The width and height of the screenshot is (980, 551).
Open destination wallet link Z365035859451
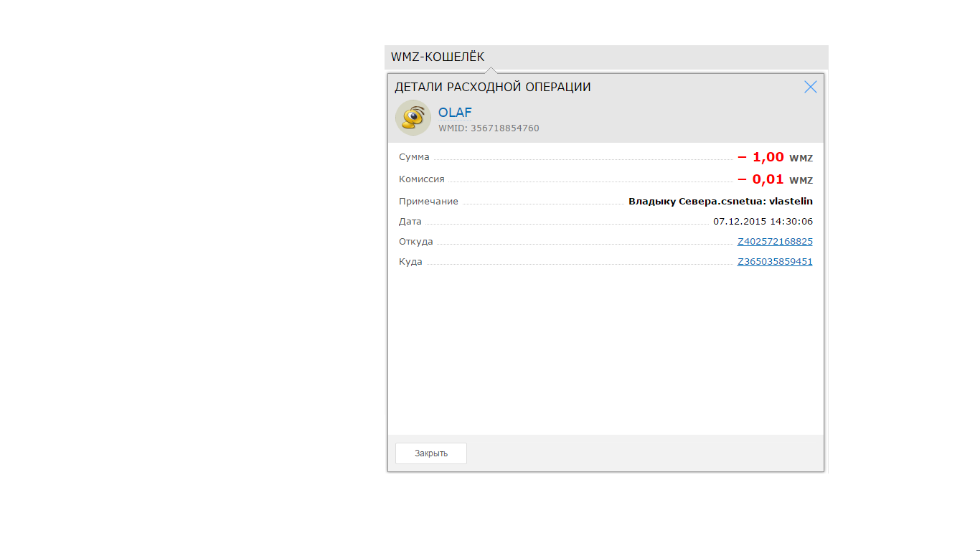[775, 262]
